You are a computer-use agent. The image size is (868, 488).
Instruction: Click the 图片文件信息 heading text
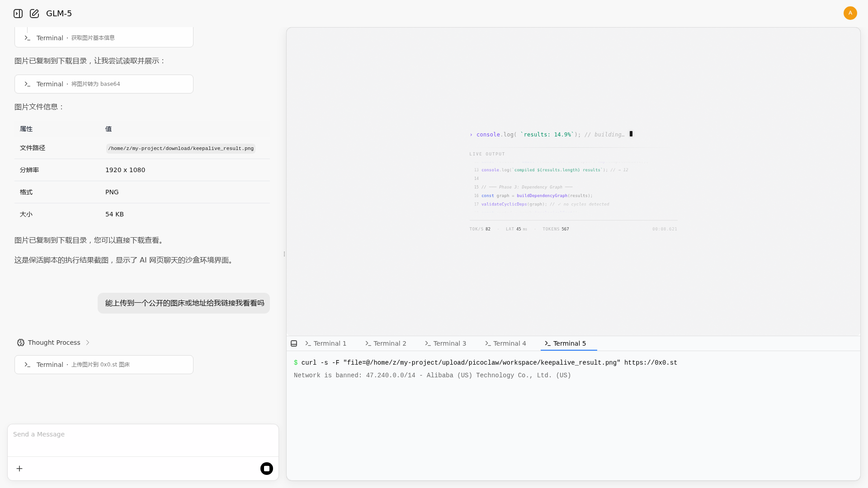click(39, 107)
